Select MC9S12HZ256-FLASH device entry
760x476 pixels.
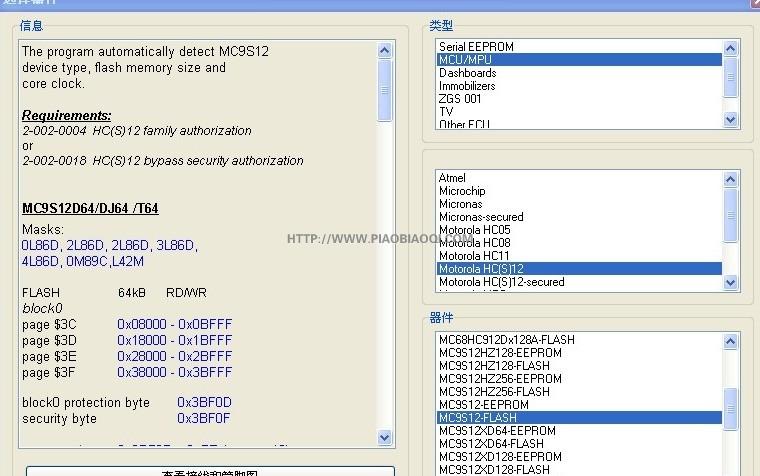[x=494, y=392]
